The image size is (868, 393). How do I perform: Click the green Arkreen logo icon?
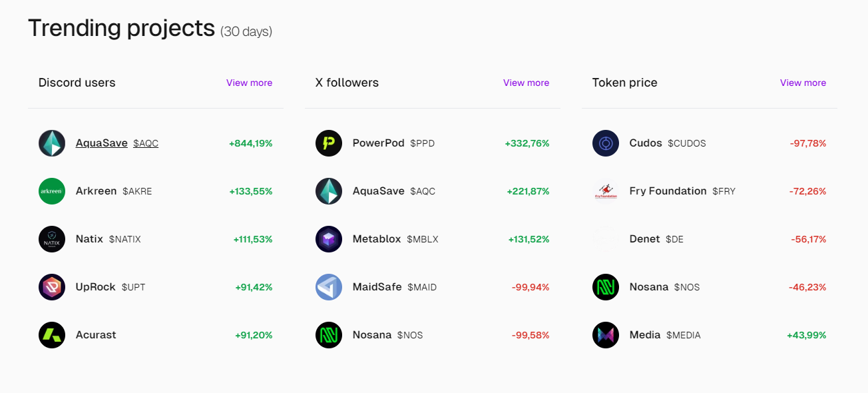(52, 191)
